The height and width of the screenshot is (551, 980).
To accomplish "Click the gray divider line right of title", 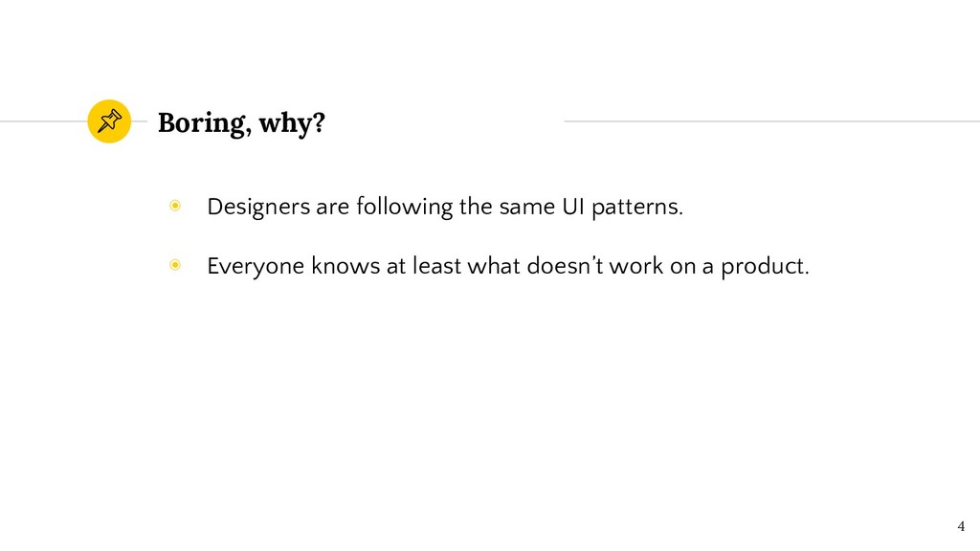I will (772, 121).
